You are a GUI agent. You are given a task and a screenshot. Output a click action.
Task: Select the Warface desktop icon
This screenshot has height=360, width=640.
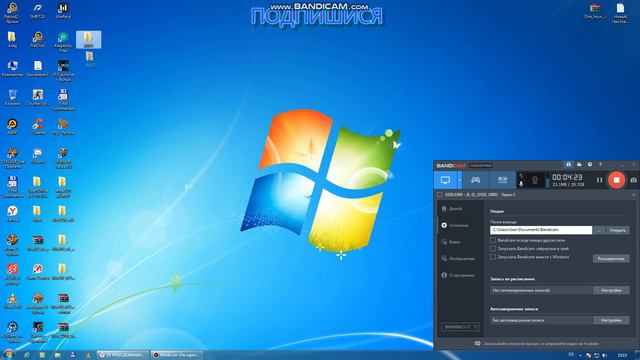[x=63, y=11]
